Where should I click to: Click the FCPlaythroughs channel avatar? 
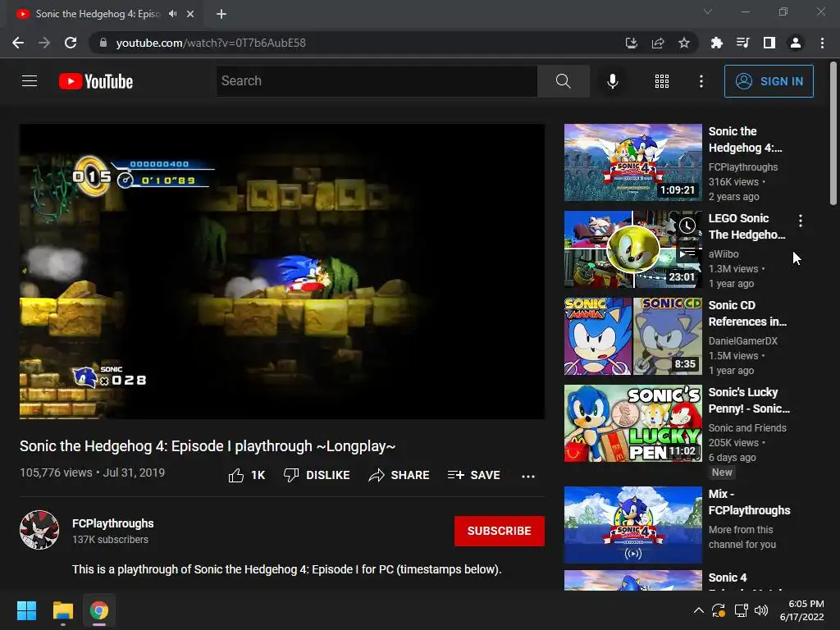39,530
